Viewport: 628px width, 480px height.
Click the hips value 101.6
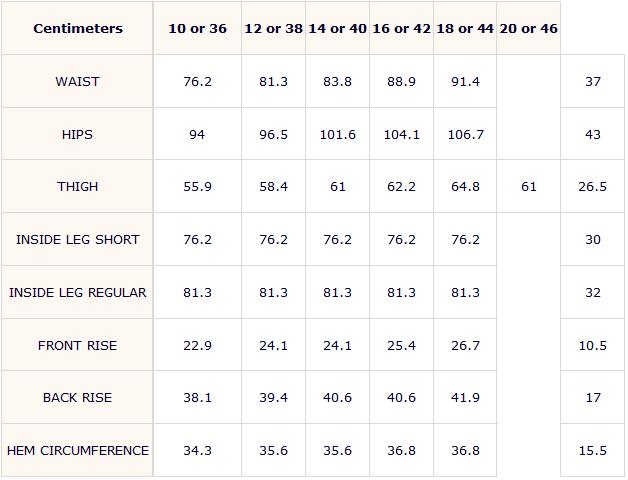pyautogui.click(x=337, y=134)
